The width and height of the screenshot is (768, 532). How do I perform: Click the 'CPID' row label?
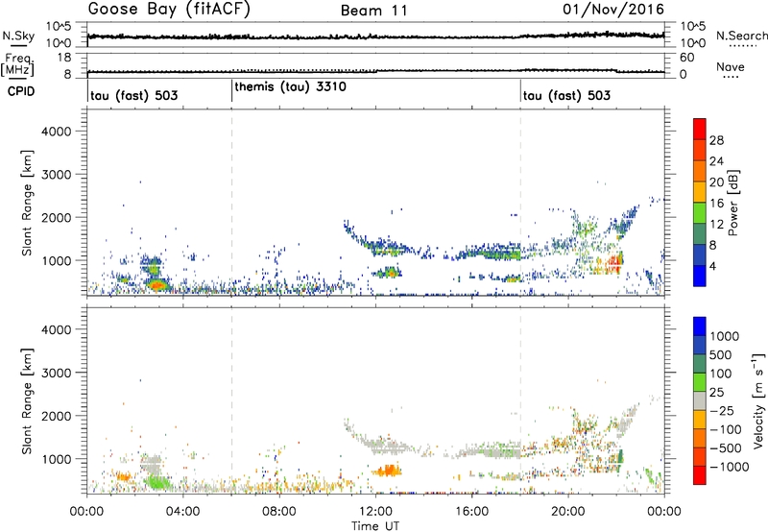21,91
